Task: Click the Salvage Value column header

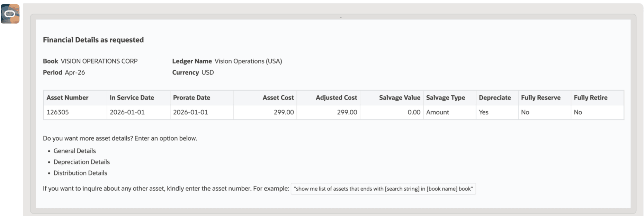Action: point(392,98)
